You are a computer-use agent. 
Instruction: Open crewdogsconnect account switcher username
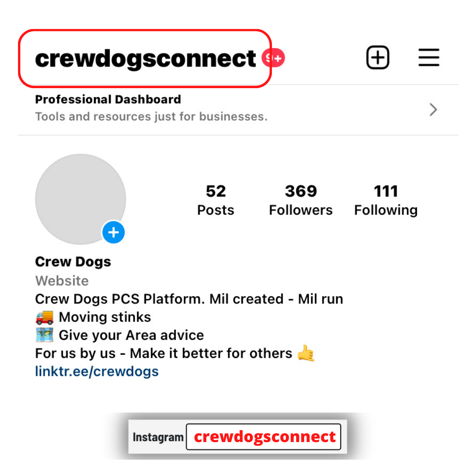pyautogui.click(x=145, y=59)
